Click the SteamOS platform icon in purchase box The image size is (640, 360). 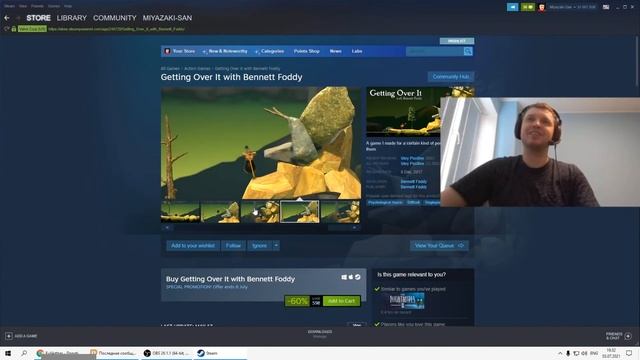(358, 277)
